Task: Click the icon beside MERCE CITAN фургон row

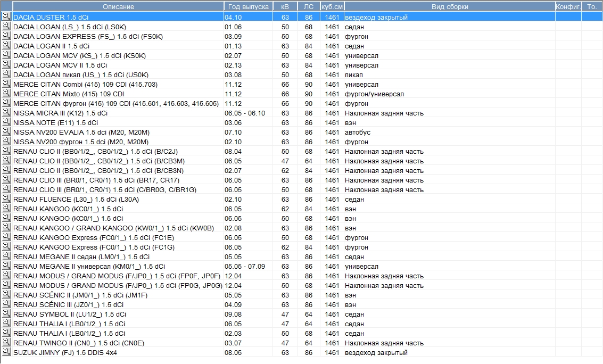Action: pos(6,103)
